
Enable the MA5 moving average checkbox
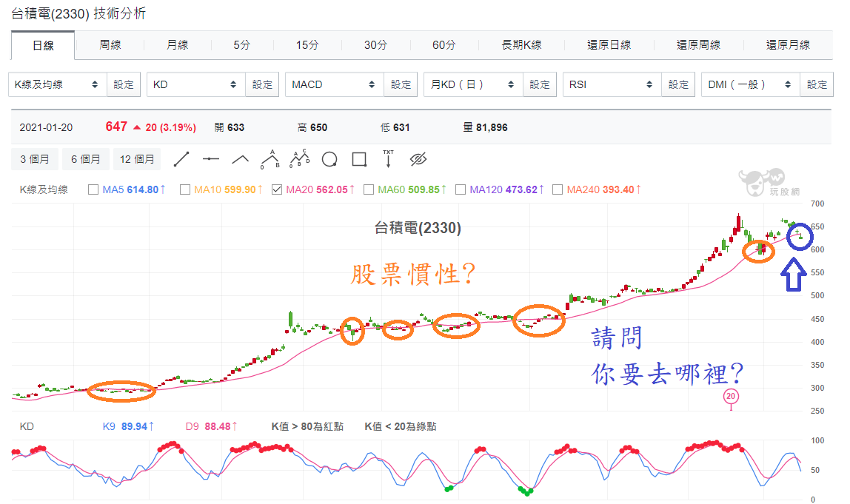[93, 189]
